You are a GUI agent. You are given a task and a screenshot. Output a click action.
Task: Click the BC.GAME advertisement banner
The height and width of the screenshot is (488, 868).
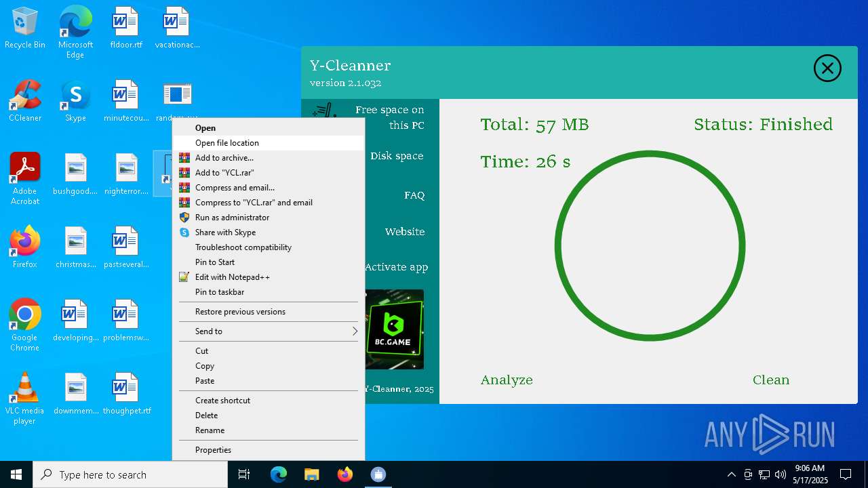[x=395, y=329]
